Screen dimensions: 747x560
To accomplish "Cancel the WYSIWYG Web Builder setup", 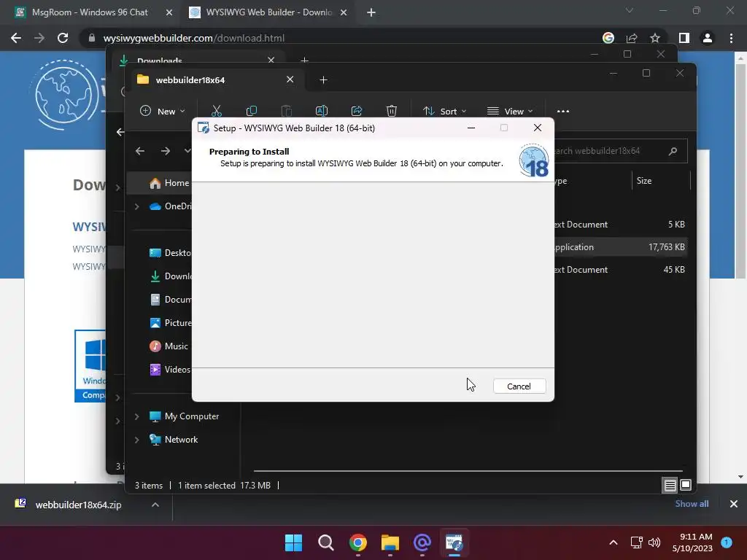I will click(x=519, y=386).
